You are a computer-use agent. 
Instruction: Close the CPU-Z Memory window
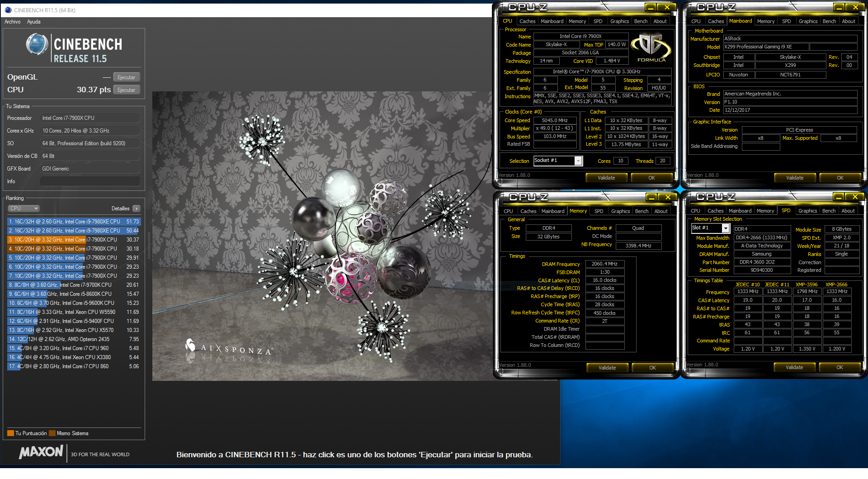[x=668, y=197]
